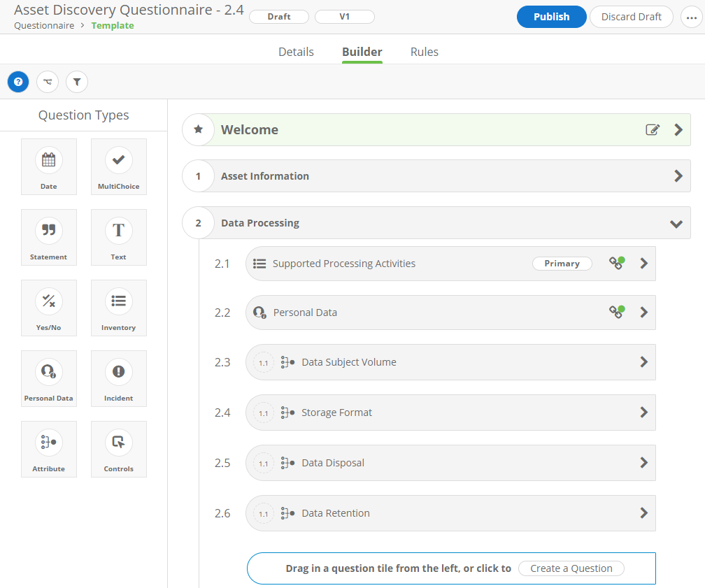Pick the Incident question type
Image resolution: width=705 pixels, height=588 pixels.
118,378
